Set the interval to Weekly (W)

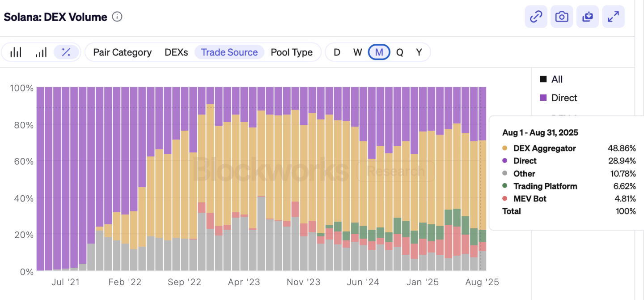pos(358,52)
